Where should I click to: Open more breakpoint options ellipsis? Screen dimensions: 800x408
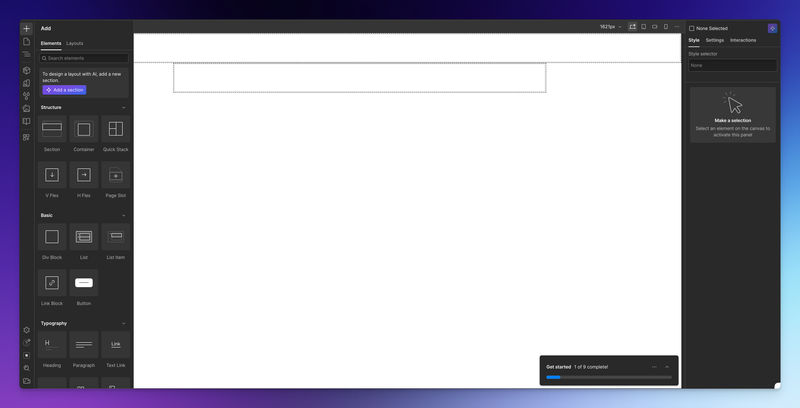point(677,27)
